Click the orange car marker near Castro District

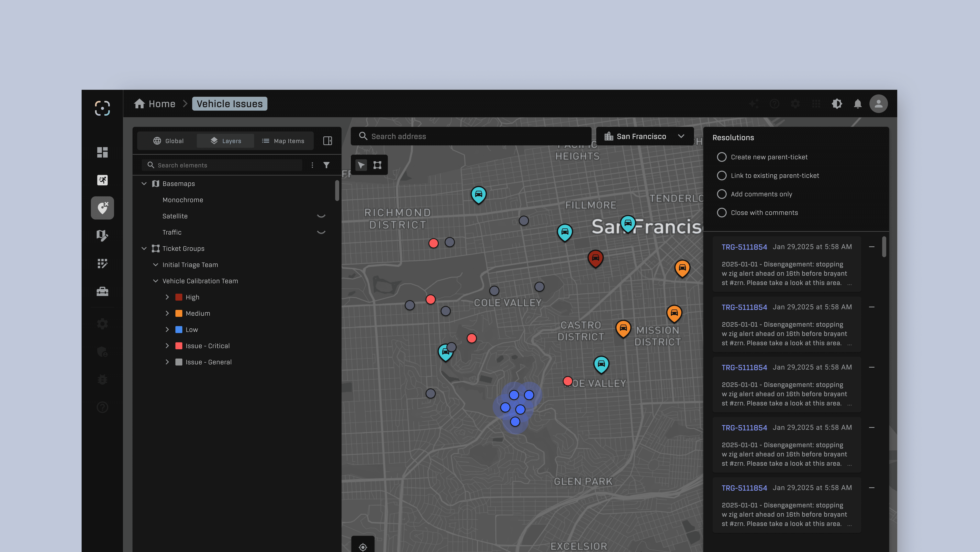point(623,329)
